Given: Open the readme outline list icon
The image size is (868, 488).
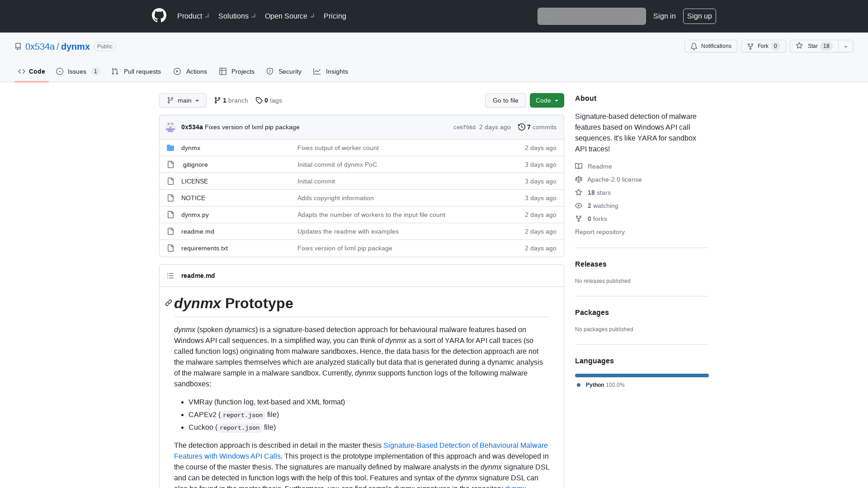Looking at the screenshot, I should click(170, 276).
